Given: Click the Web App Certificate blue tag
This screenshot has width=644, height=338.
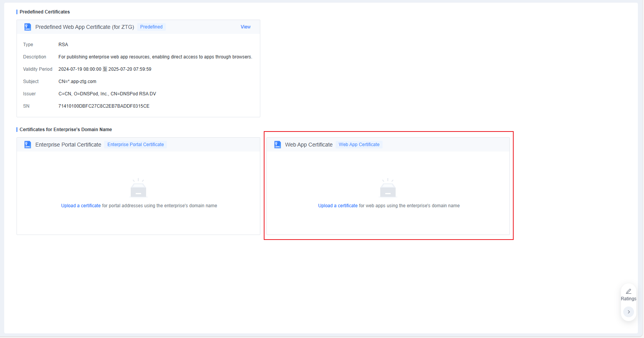Looking at the screenshot, I should tap(359, 145).
